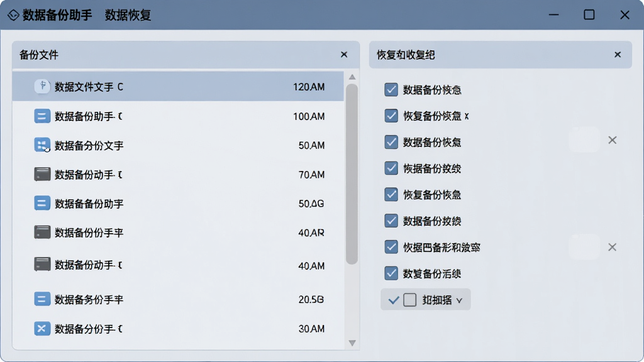Remove the 恢据巴备形和 entry with its X button
Image resolution: width=644 pixels, height=362 pixels.
point(613,247)
